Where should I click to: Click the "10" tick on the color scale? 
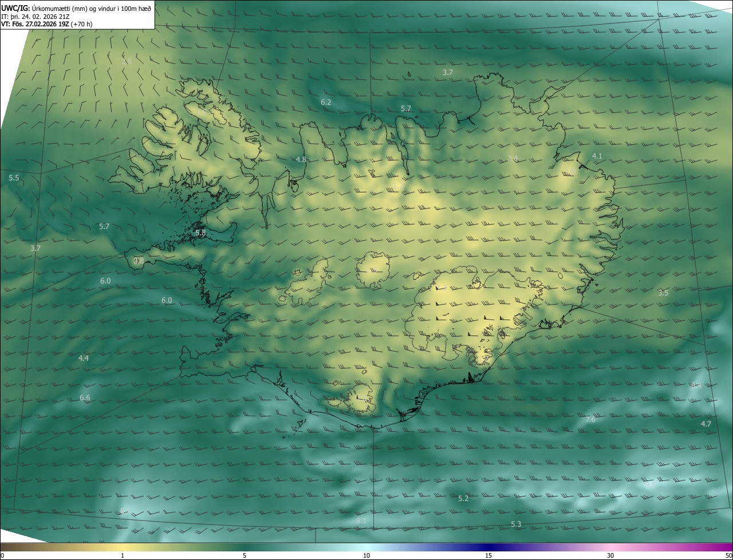366,555
